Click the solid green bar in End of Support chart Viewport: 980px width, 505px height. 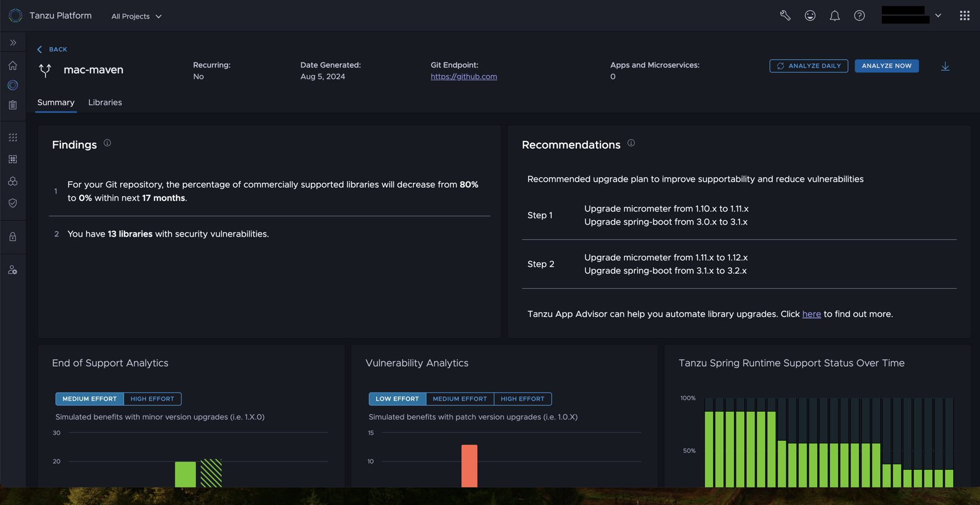coord(185,474)
